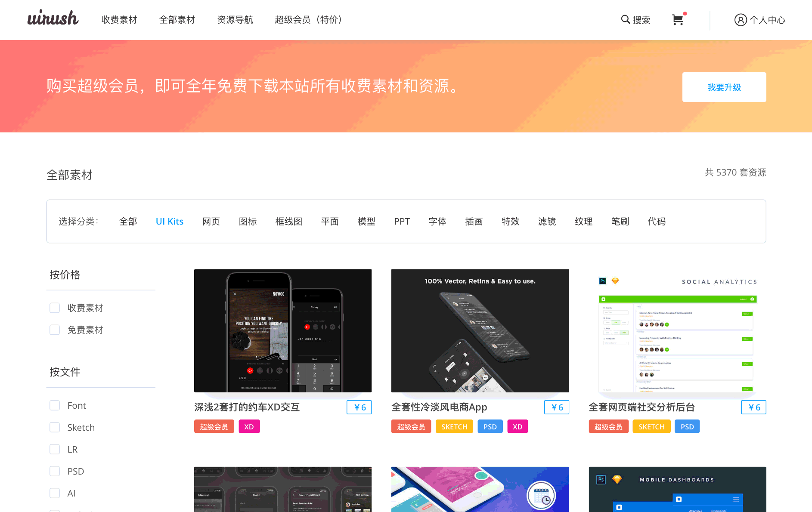
Task: Open 个人中心 account link
Action: [x=768, y=20]
